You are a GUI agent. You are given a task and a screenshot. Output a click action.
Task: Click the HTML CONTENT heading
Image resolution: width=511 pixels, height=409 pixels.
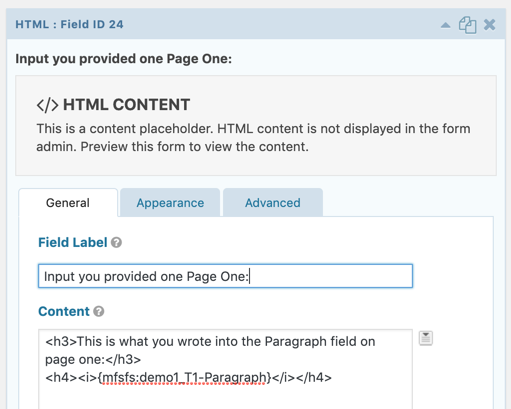(x=127, y=105)
